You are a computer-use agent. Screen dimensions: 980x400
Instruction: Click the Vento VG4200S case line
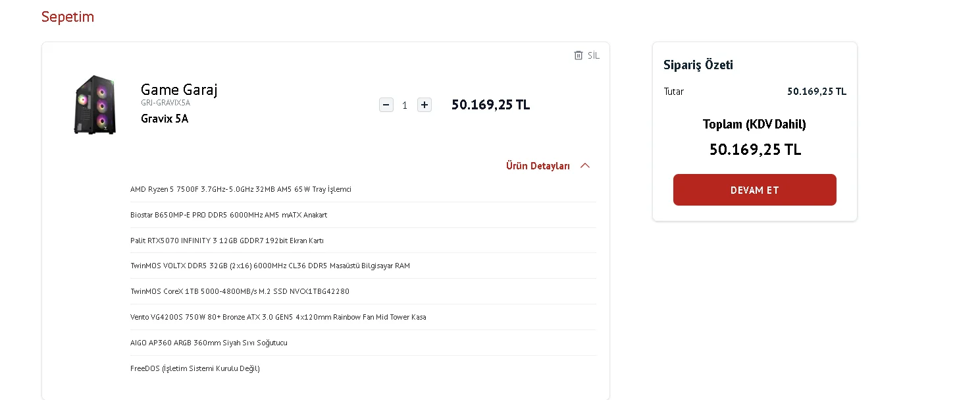coord(278,317)
